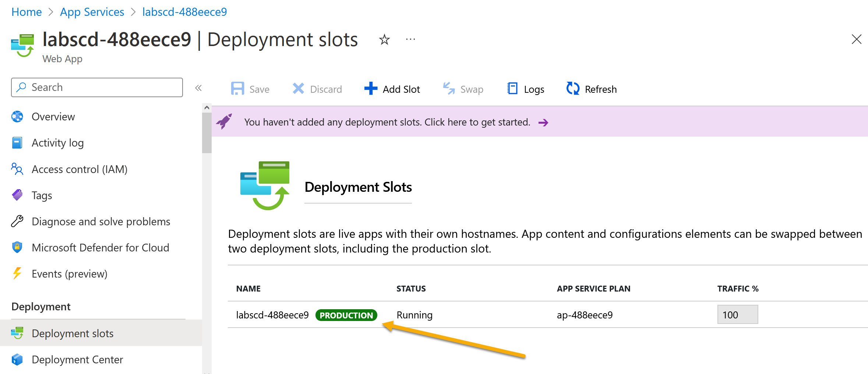Open Events (preview) in the sidebar
The width and height of the screenshot is (868, 374).
click(x=70, y=274)
